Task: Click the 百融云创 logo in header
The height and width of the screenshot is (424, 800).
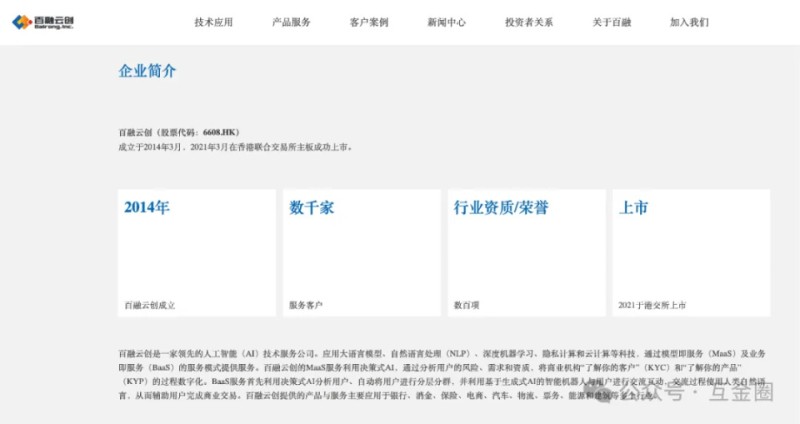Action: [x=43, y=22]
